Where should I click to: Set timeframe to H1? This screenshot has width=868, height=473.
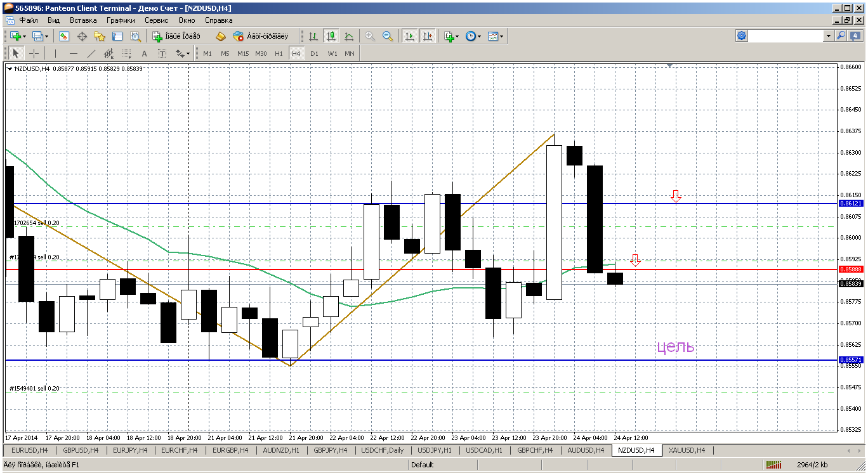279,54
